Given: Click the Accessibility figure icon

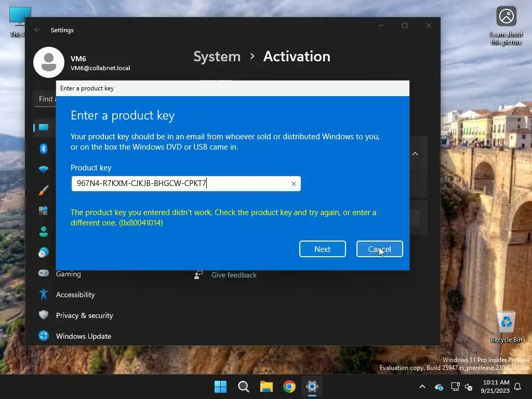Looking at the screenshot, I should tap(44, 294).
